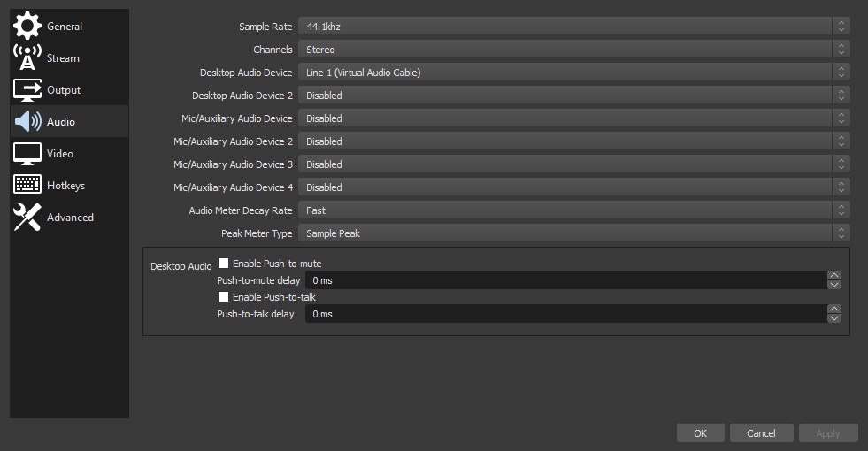Enable Push-to-talk checkbox
The height and width of the screenshot is (451, 868).
pos(223,296)
